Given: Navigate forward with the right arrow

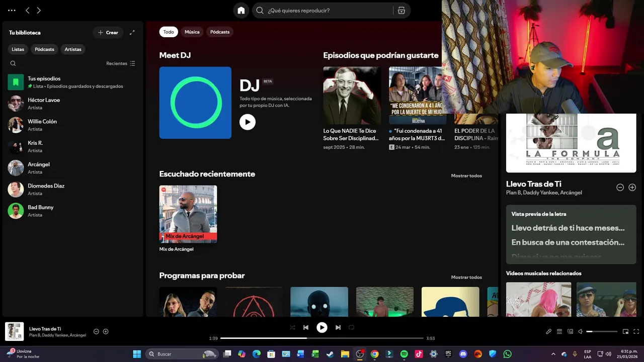Looking at the screenshot, I should point(39,11).
